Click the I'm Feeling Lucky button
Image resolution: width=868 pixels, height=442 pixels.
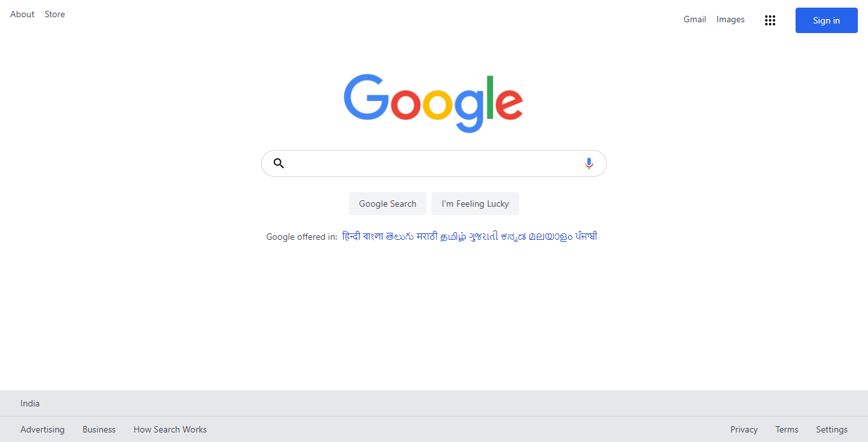(x=475, y=204)
